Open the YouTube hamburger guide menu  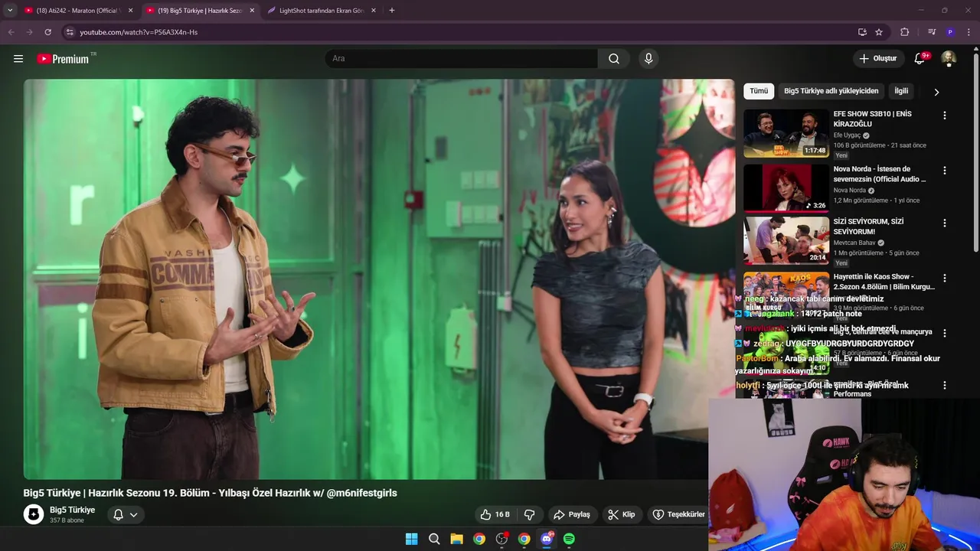(18, 59)
